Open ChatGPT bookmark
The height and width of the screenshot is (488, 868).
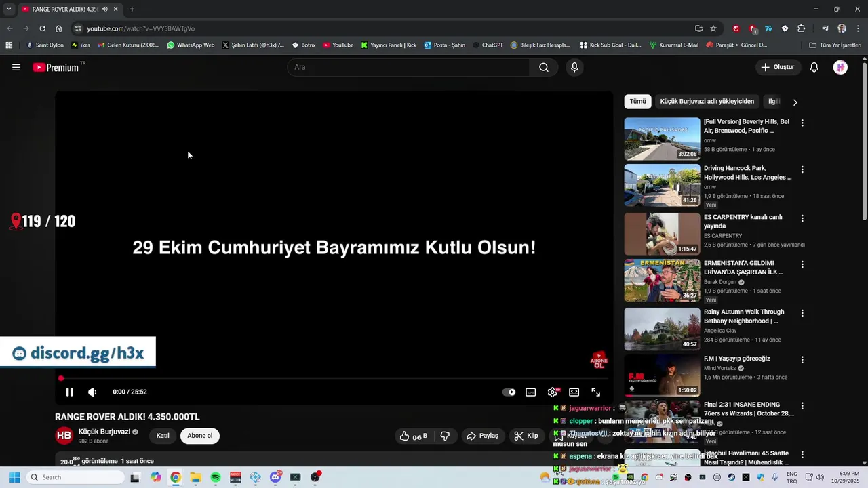tap(488, 45)
